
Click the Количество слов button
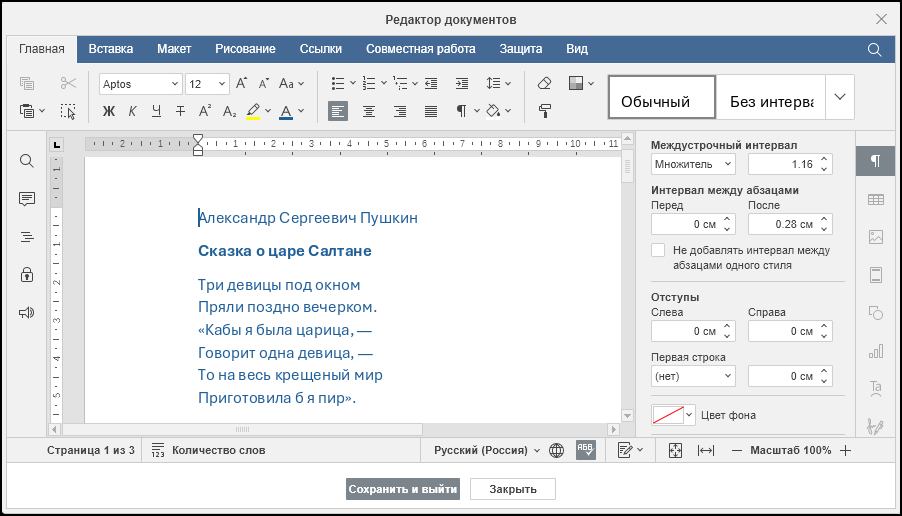pos(208,450)
